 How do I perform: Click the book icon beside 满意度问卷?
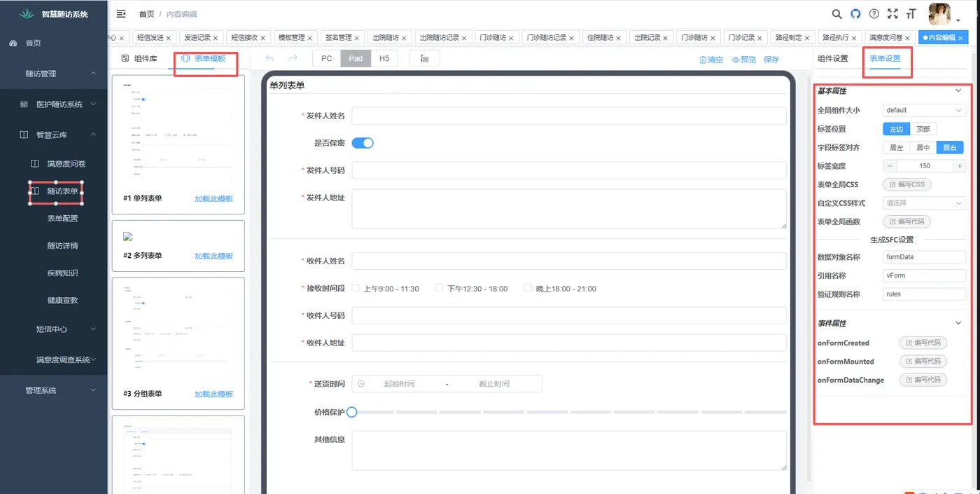point(35,163)
